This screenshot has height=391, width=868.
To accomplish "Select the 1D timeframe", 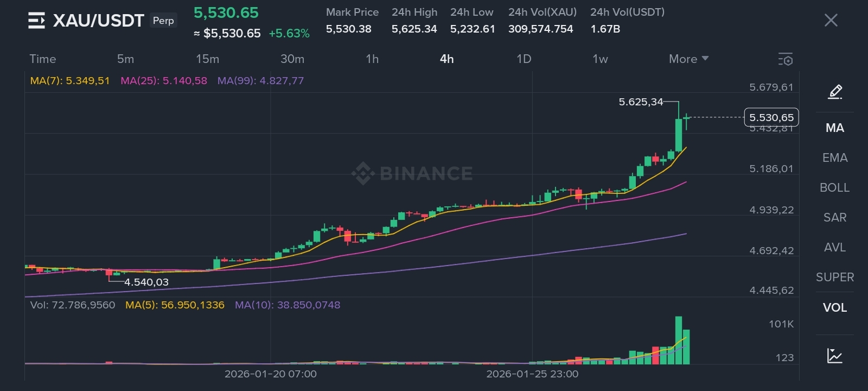I will 524,59.
